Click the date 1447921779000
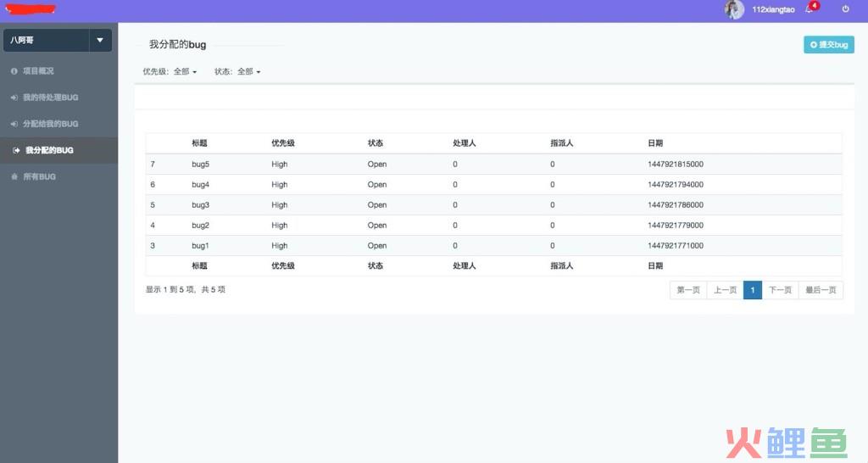Screen dimensions: 868x463 tap(676, 226)
